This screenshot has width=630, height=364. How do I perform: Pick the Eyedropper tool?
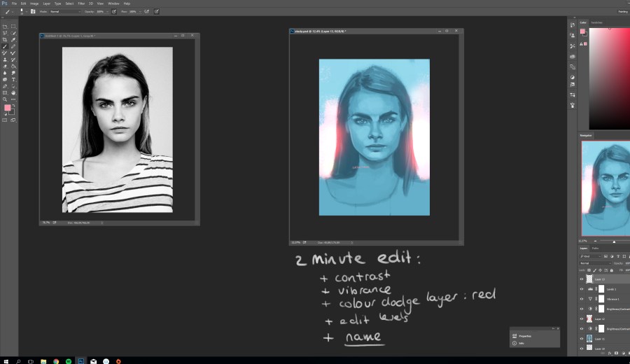click(x=13, y=40)
